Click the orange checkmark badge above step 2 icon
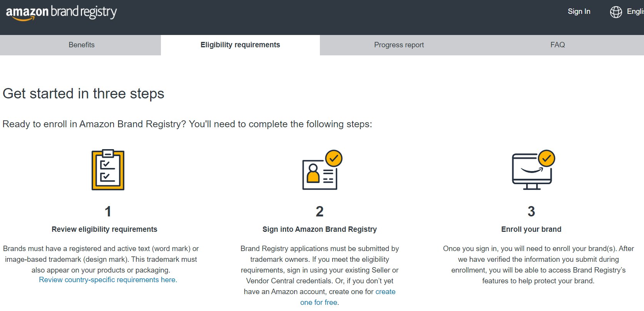 (334, 158)
